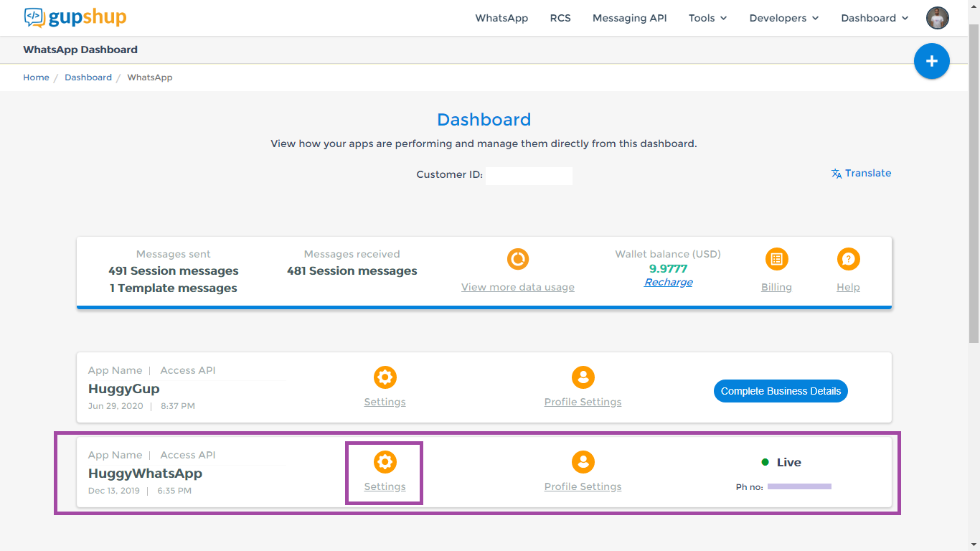Click the blue plus create button

(931, 61)
